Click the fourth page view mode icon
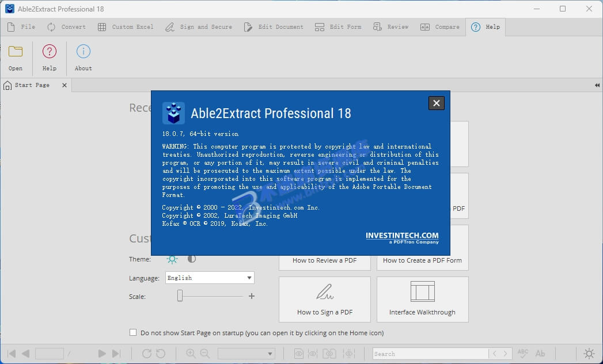 349,354
